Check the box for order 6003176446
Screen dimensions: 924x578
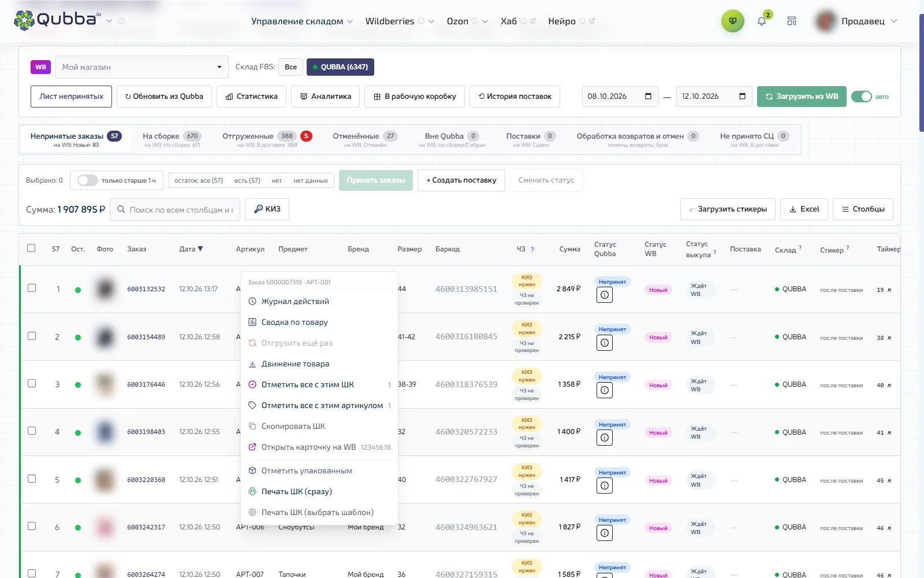coord(32,383)
